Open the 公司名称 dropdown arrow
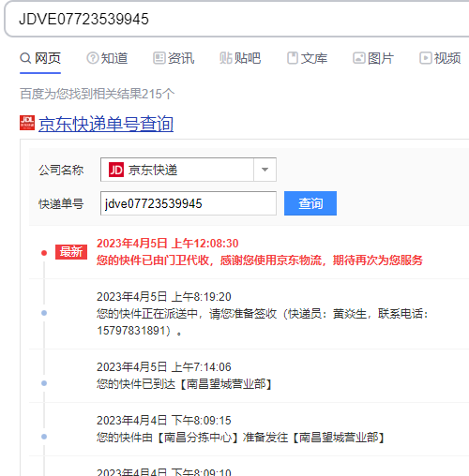 265,170
